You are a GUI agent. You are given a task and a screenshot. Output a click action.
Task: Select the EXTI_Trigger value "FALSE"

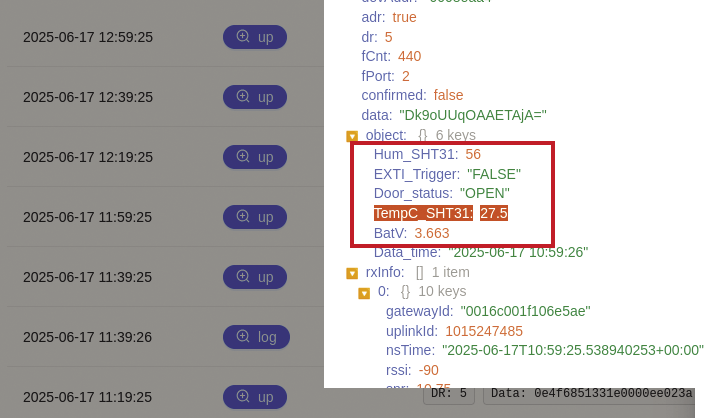click(494, 174)
